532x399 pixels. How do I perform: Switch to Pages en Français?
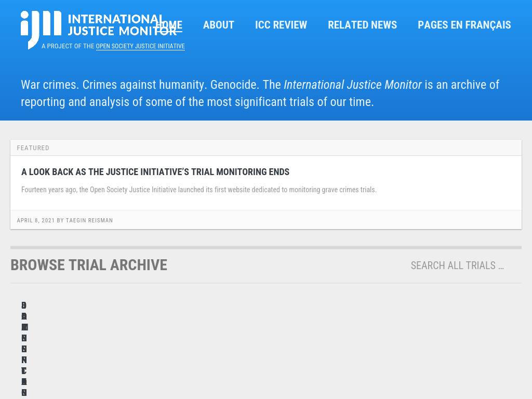click(x=464, y=25)
